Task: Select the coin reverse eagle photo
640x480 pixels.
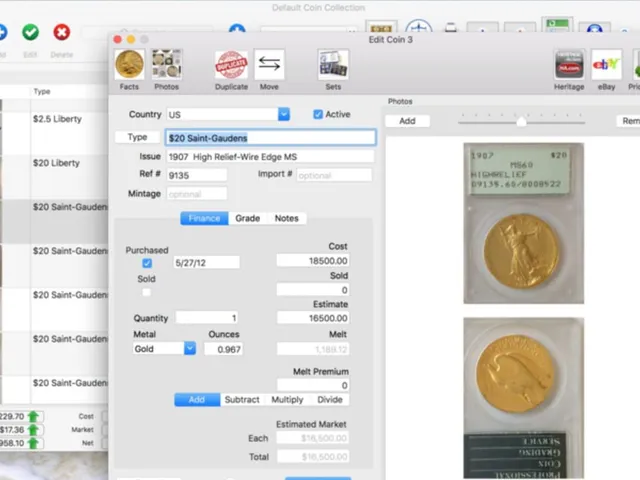Action: 524,398
